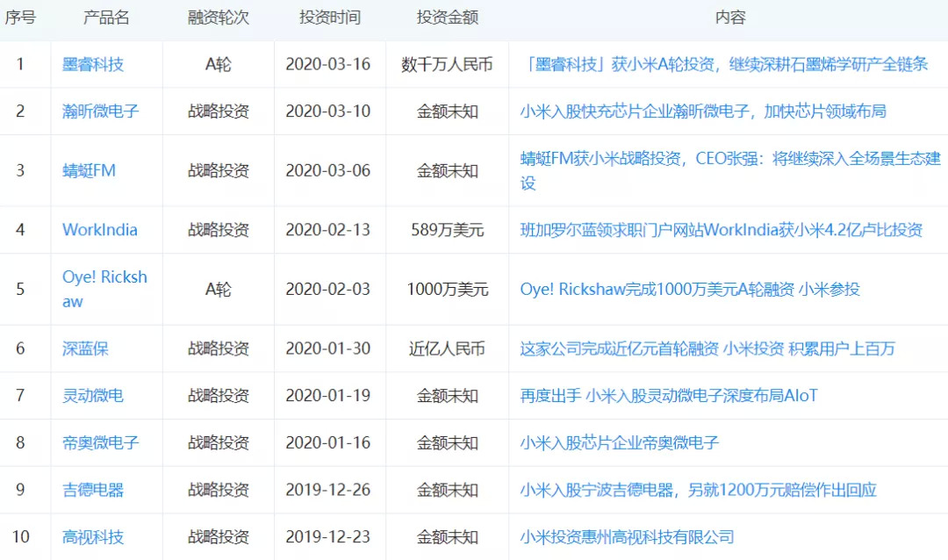Screen dimensions: 948x560
Task: Click the 投资金额 column header
Action: (x=448, y=18)
